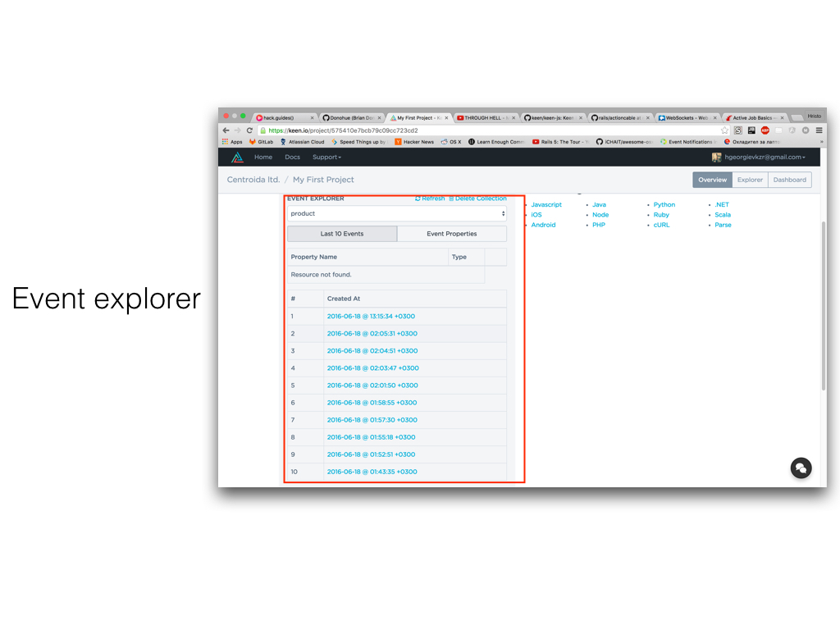Open the Javascript SDK link
The height and width of the screenshot is (630, 840).
(x=546, y=204)
